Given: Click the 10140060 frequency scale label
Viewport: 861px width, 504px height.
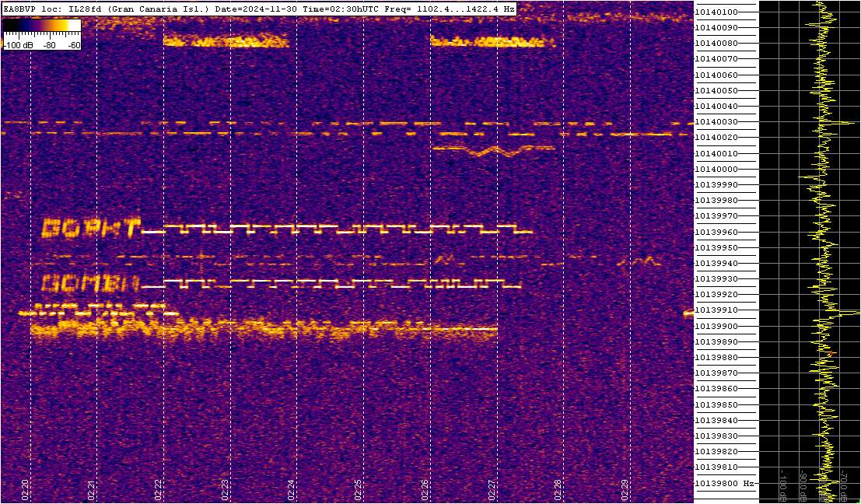Looking at the screenshot, I should click(716, 75).
